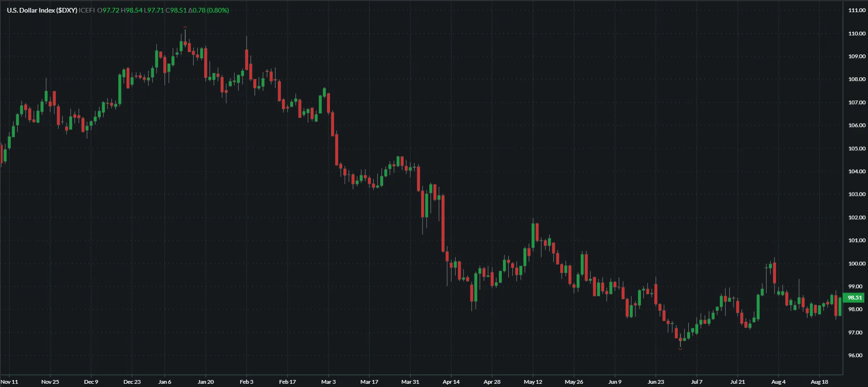Screen dimensions: 868x387
Task: Click the open value O97.72
Action: click(108, 10)
